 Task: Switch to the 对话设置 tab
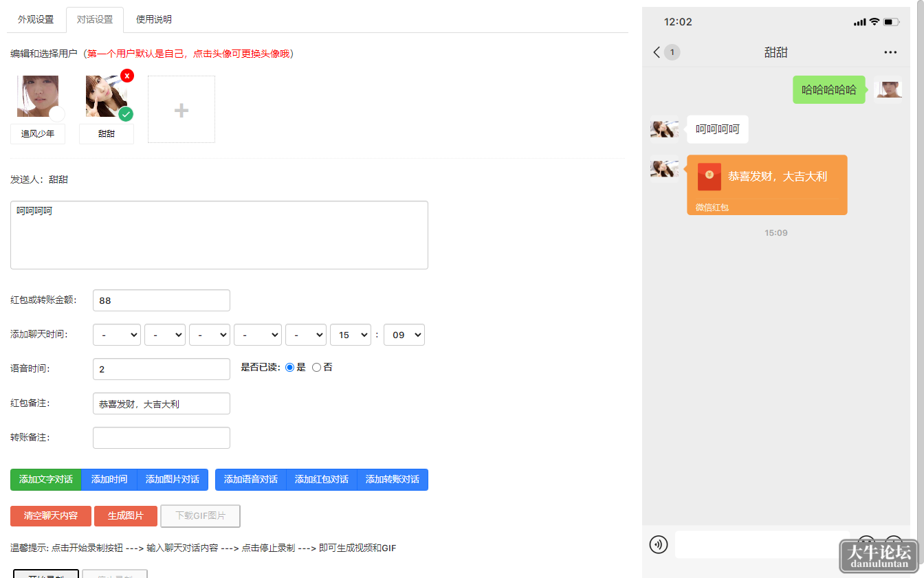[95, 19]
